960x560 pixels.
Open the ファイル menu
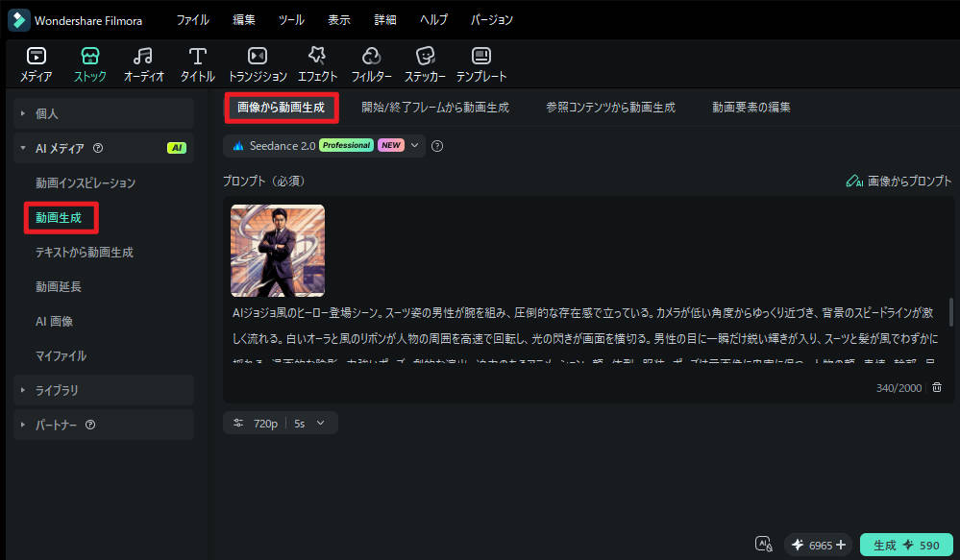pyautogui.click(x=193, y=19)
